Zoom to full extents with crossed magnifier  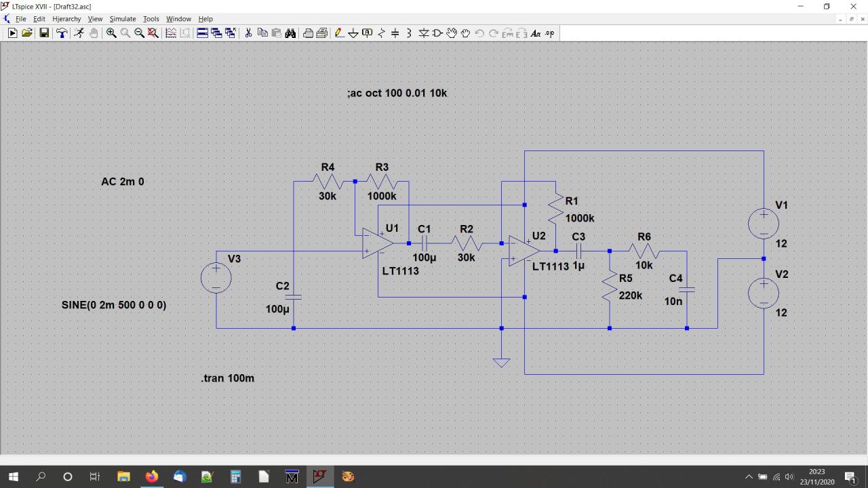(153, 33)
